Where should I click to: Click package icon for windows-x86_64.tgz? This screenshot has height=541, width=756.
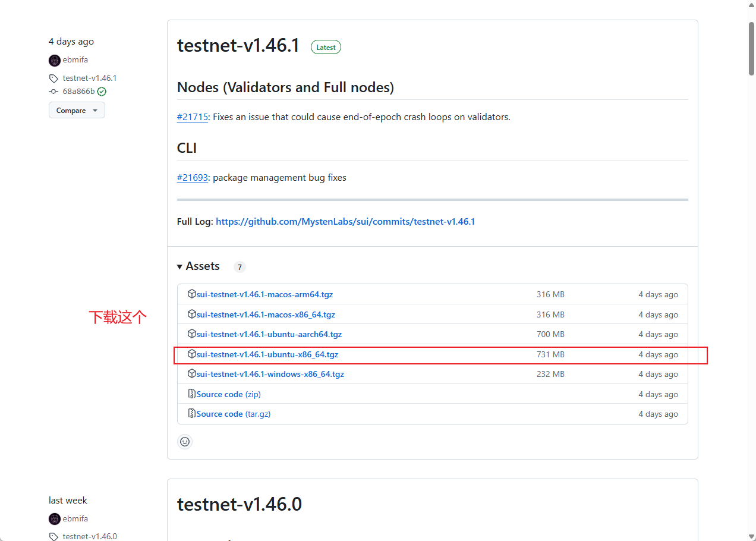tap(191, 374)
